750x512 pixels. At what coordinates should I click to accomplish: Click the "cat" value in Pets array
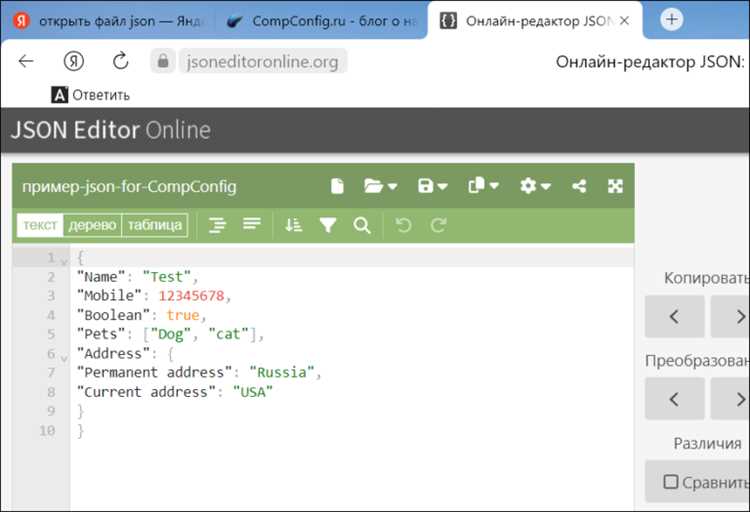[x=228, y=334]
